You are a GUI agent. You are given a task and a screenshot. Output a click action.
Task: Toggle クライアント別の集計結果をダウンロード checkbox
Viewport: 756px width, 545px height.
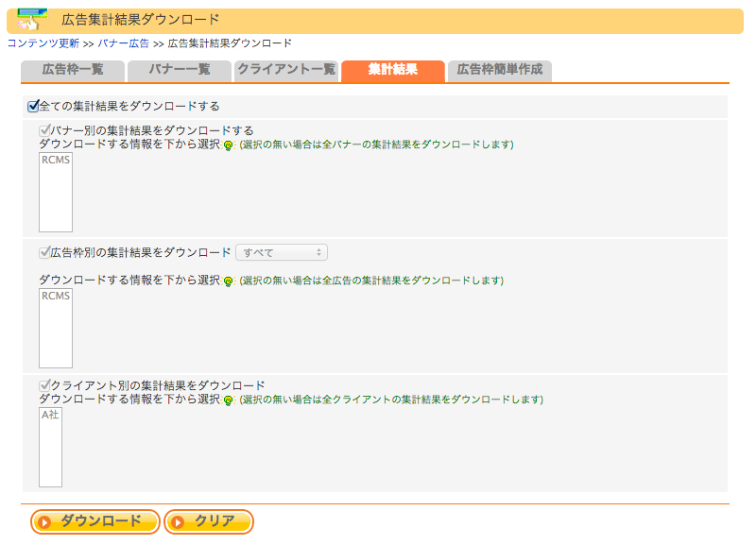(x=44, y=385)
